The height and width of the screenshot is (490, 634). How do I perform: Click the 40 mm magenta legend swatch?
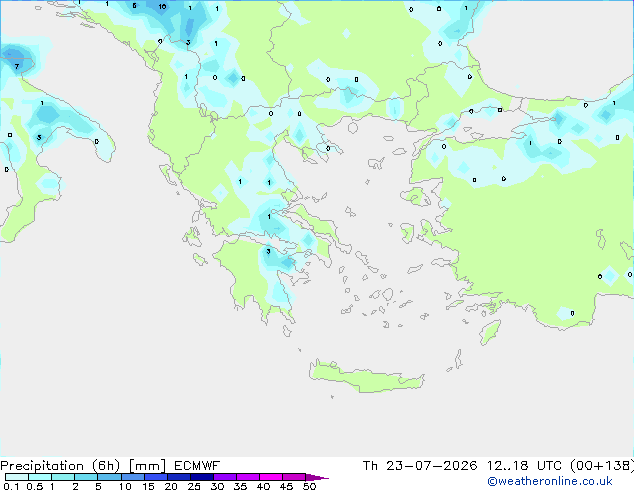(x=271, y=477)
